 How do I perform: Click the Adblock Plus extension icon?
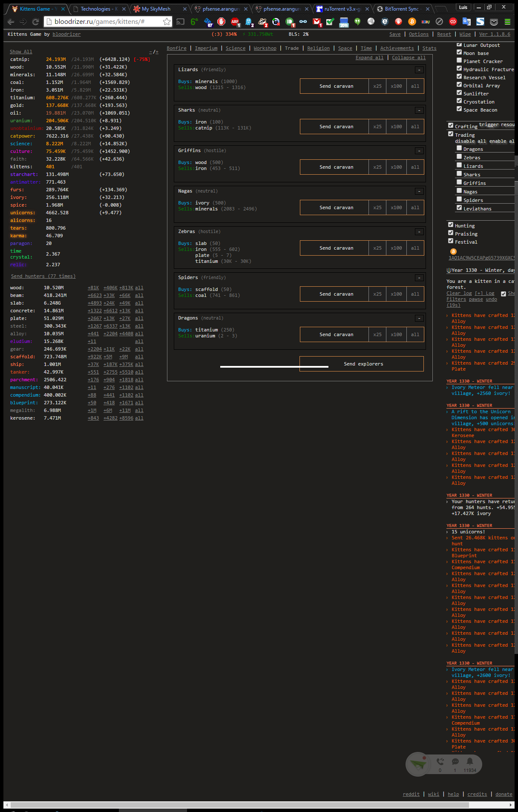tap(235, 22)
